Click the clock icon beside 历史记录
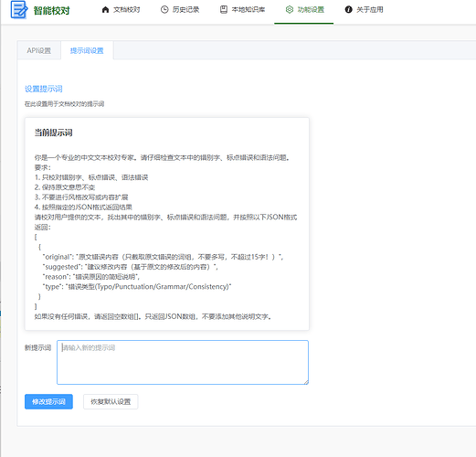This screenshot has width=476, height=457. [x=164, y=10]
